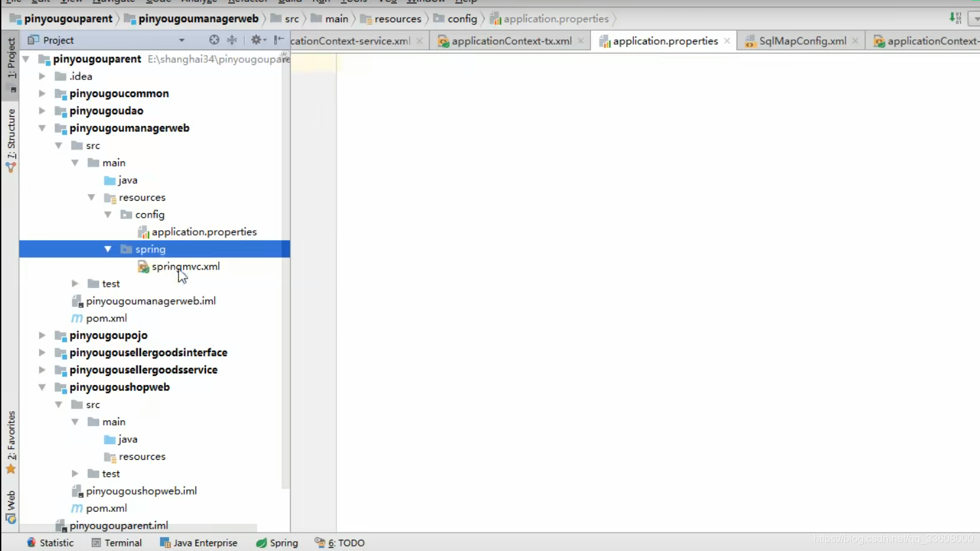Click scroll-from-source target icon in Project panel

pyautogui.click(x=214, y=40)
